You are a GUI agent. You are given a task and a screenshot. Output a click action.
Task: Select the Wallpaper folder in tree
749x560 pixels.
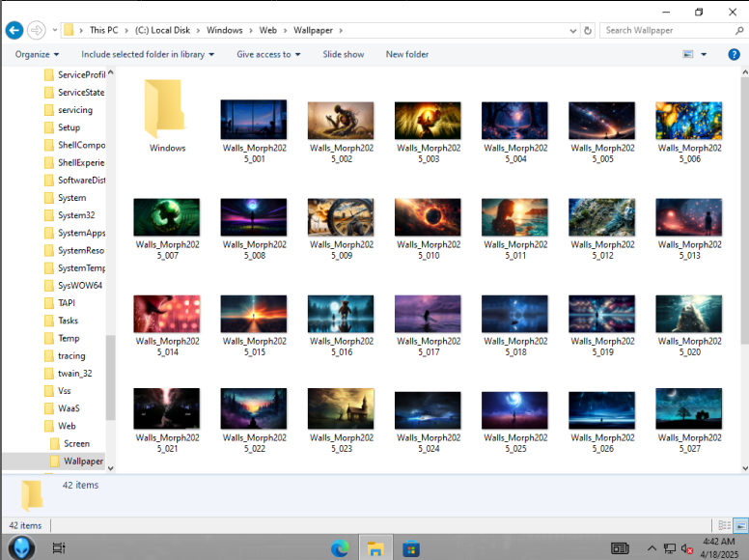pyautogui.click(x=83, y=462)
